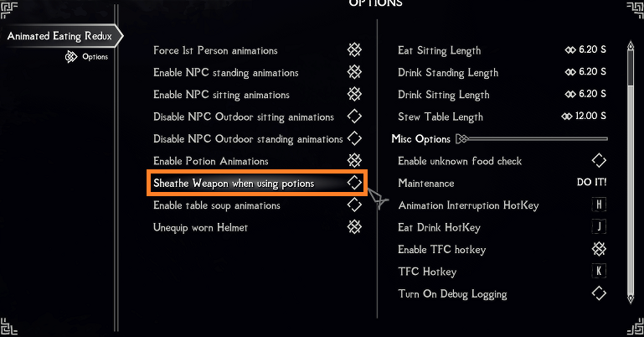Click Options icon under Animated Eating Redux
The width and height of the screenshot is (644, 337).
point(71,57)
